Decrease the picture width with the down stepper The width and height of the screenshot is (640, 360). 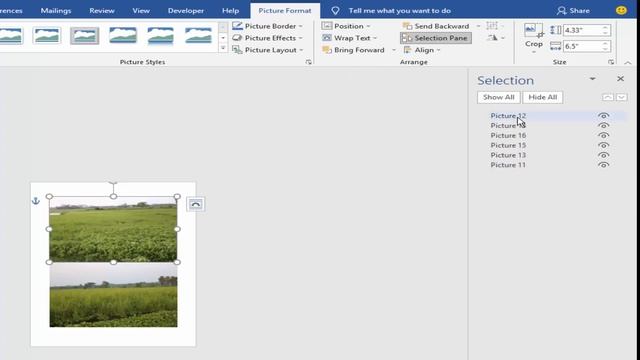pyautogui.click(x=606, y=49)
